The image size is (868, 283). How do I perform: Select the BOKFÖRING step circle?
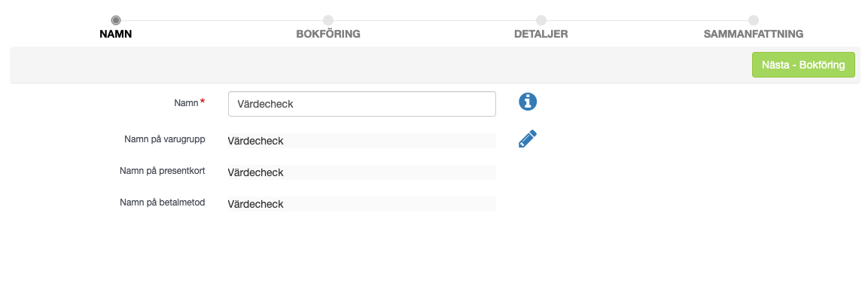tap(328, 20)
